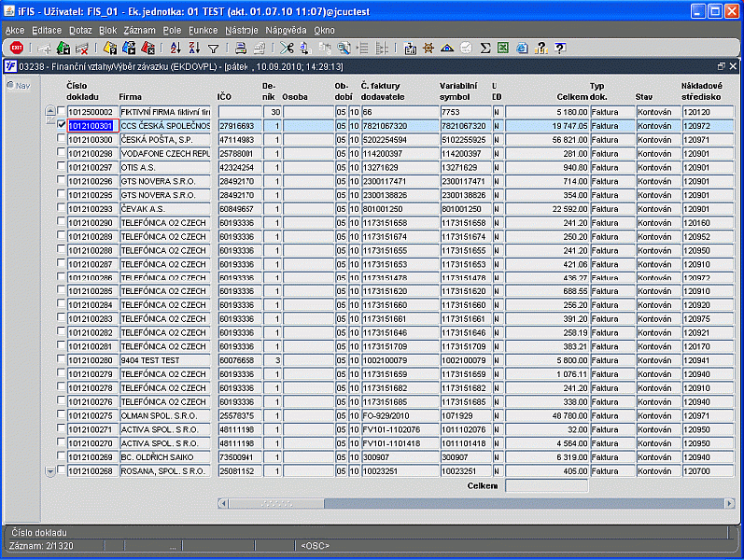744x560 pixels.
Task: Click variable symbol cell 1071929
Action: (466, 415)
